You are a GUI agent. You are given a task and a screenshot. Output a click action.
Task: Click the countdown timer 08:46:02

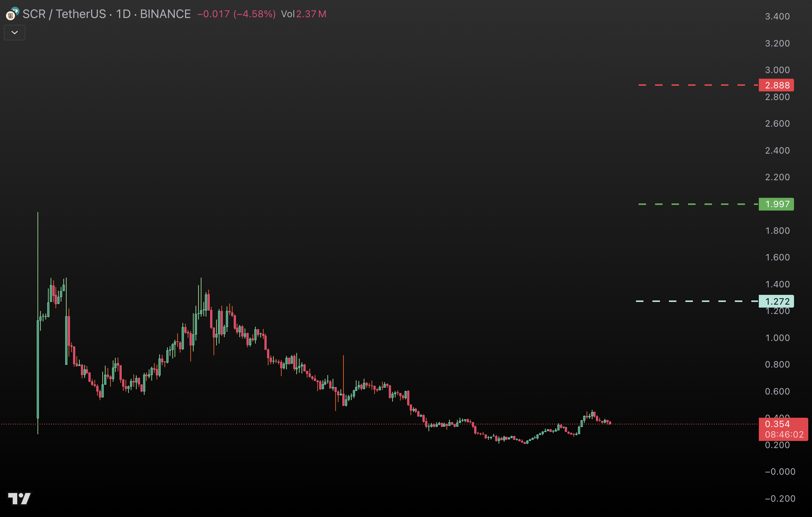click(784, 435)
